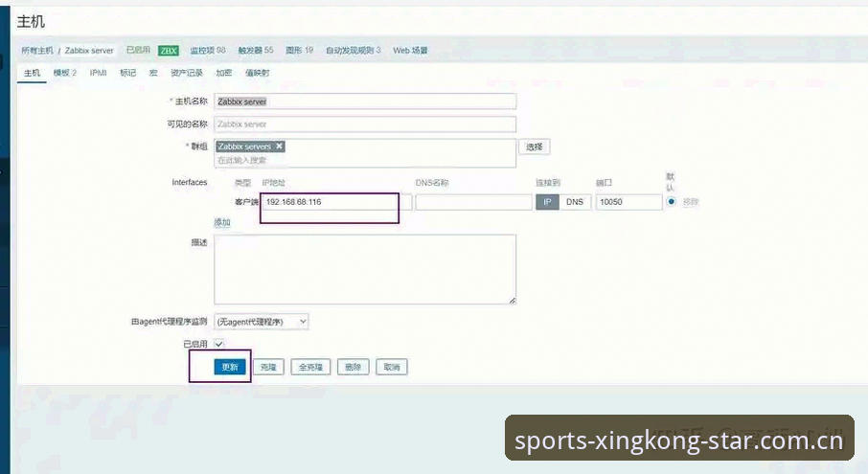The width and height of the screenshot is (868, 474).
Task: Remove the Zabbix servers group tag
Action: [x=280, y=146]
